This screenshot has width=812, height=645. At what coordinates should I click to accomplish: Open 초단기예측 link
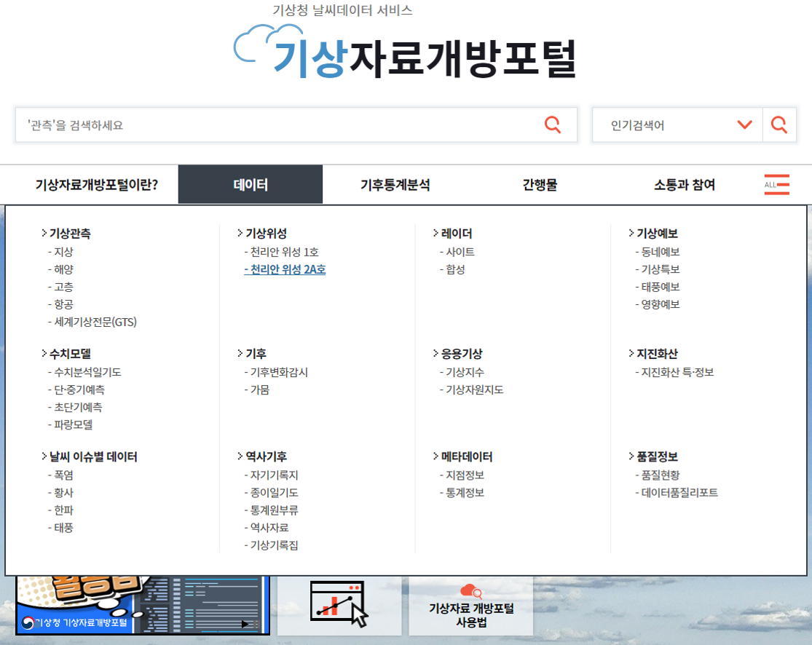(75, 408)
